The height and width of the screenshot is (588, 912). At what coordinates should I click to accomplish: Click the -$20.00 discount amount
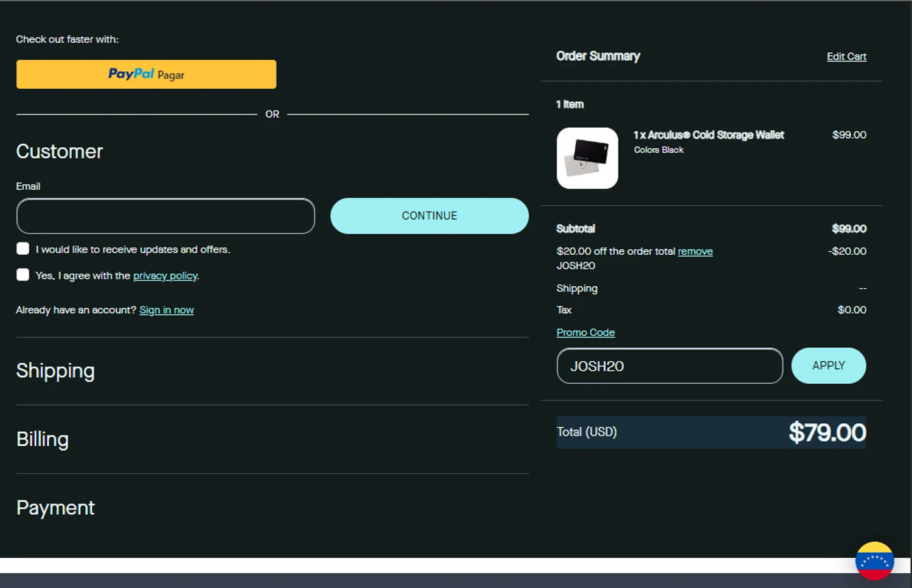tap(847, 251)
